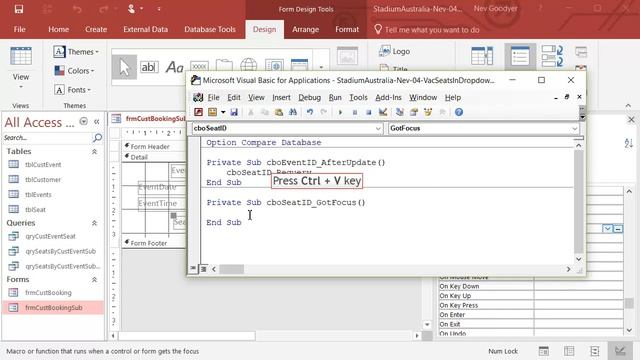Switch to the Arrange ribbon tab
The height and width of the screenshot is (360, 640).
pyautogui.click(x=305, y=29)
